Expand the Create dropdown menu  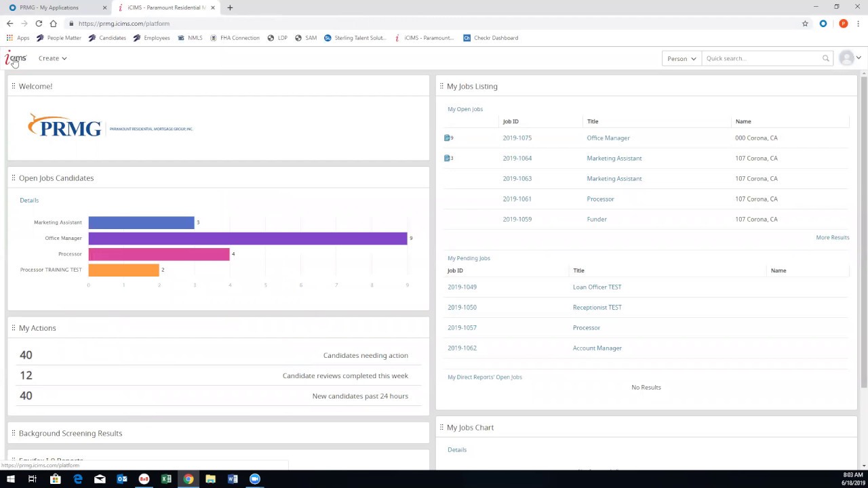click(x=52, y=58)
